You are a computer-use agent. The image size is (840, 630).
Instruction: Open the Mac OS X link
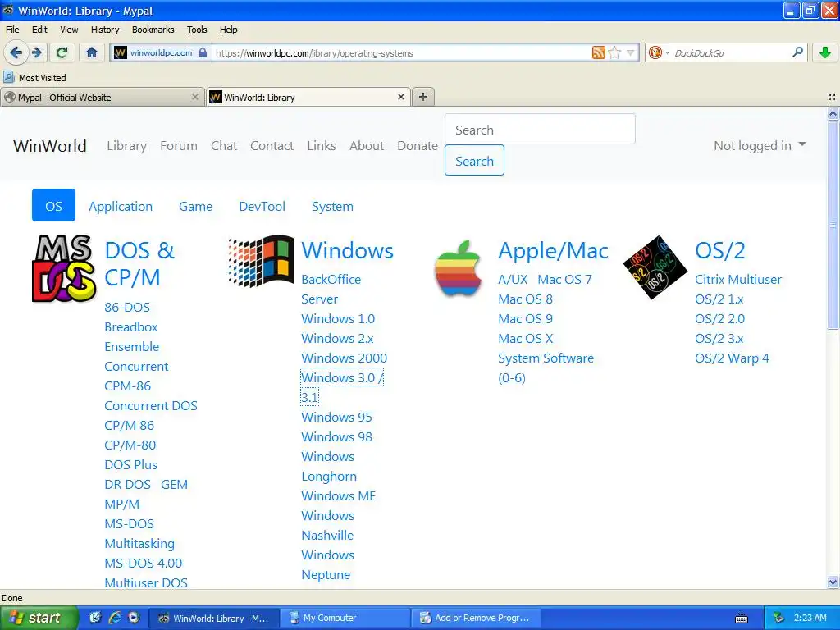526,339
